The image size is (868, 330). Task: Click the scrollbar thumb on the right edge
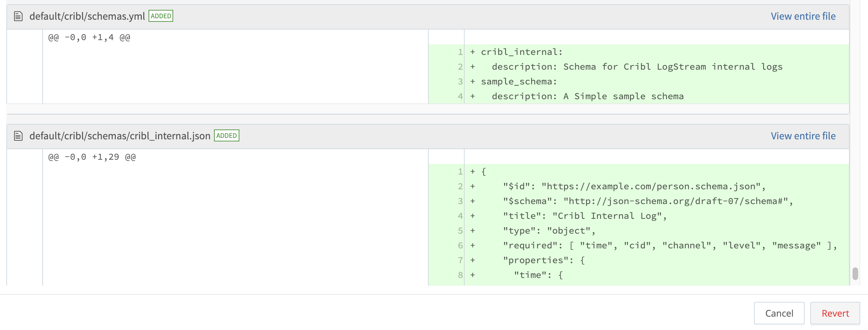point(855,273)
